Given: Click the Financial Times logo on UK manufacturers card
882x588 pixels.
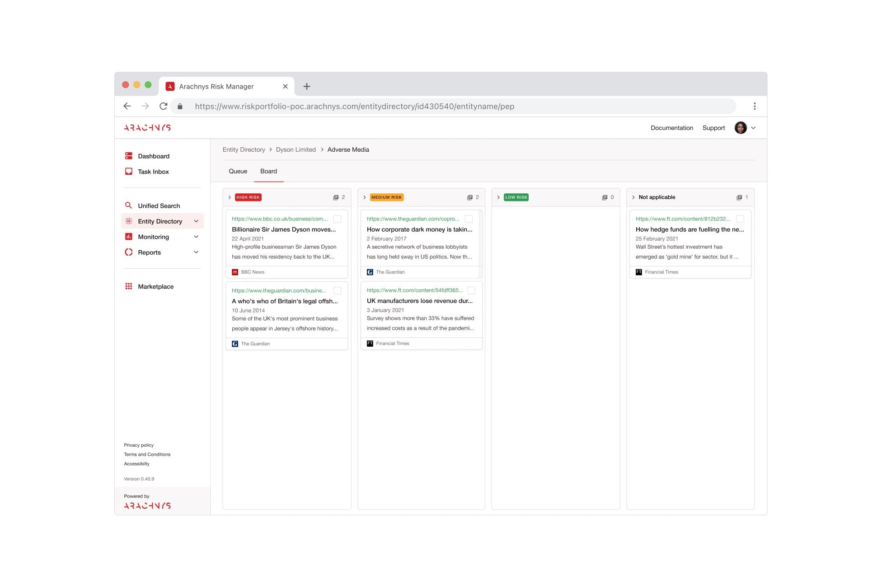Looking at the screenshot, I should [x=370, y=343].
